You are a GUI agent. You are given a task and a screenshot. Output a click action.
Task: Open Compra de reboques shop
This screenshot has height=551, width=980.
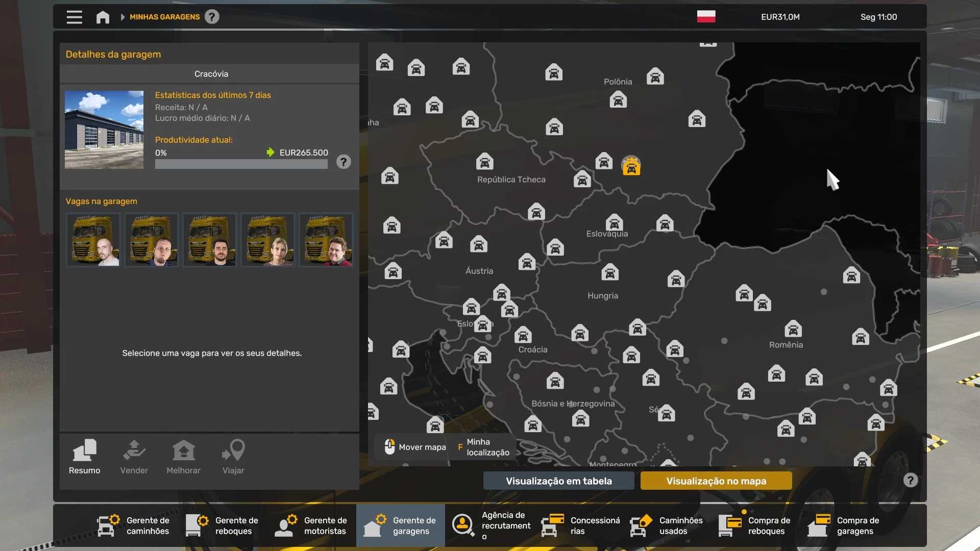[754, 525]
